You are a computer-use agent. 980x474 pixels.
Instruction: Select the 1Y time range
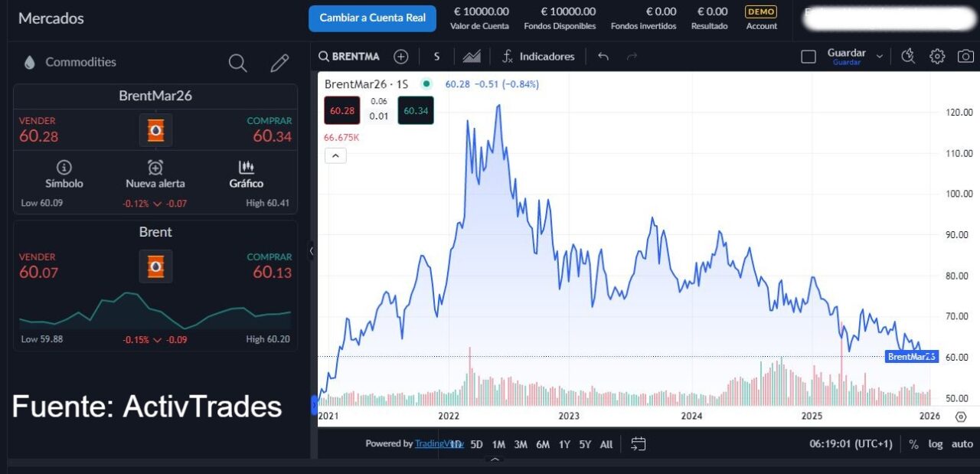[x=564, y=444]
